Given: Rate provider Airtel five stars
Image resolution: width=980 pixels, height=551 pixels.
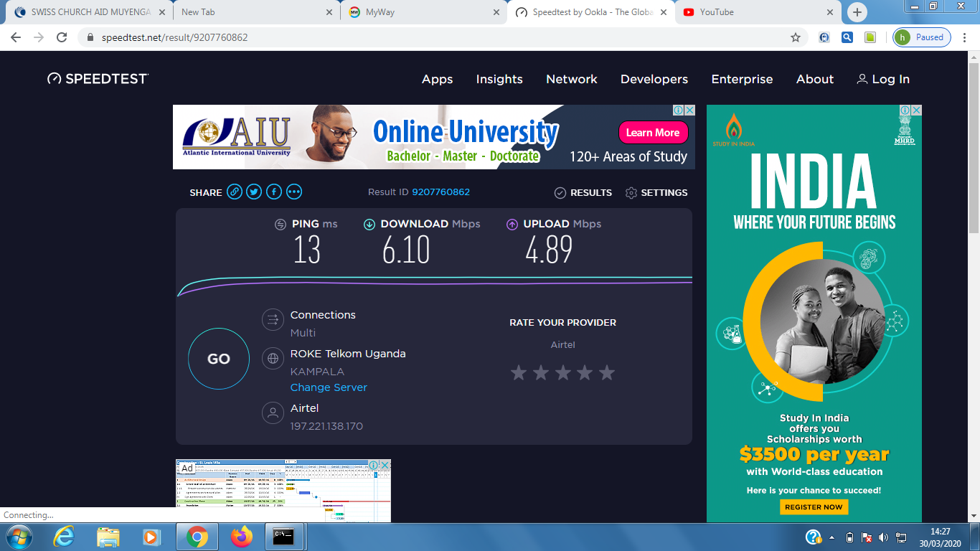Looking at the screenshot, I should [x=607, y=372].
